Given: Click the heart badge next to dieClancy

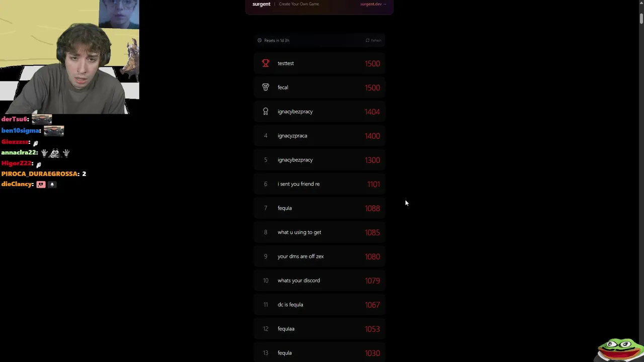Looking at the screenshot, I should click(x=41, y=185).
